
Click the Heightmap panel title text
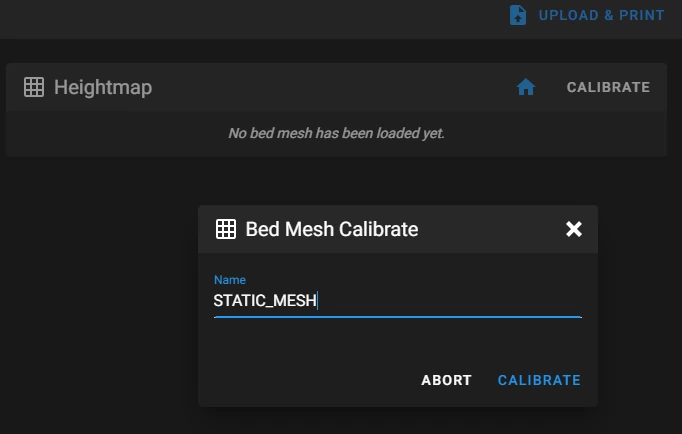point(103,87)
